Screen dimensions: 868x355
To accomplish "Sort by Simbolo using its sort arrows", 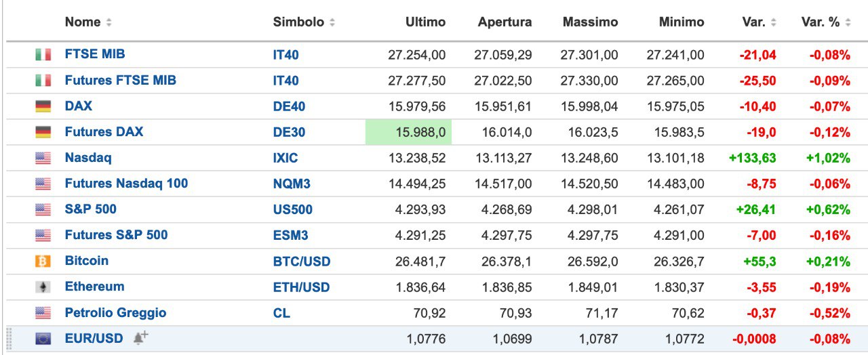I will pos(332,22).
